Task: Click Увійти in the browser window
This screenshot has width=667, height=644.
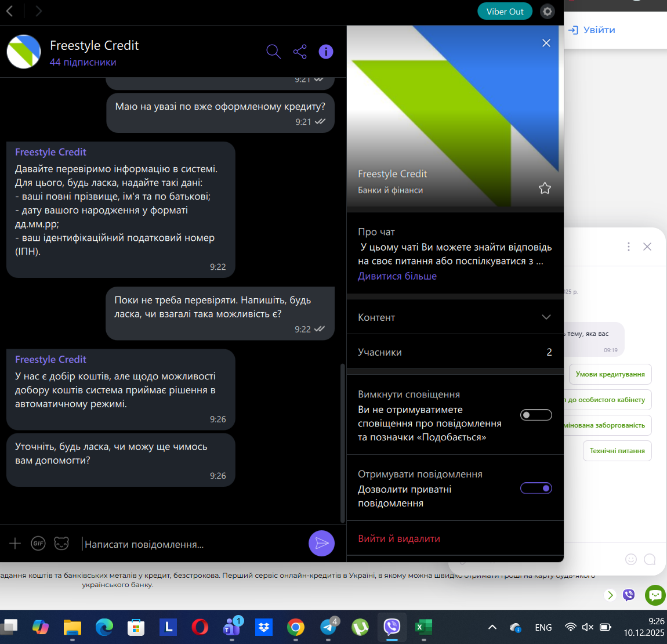Action: 592,30
